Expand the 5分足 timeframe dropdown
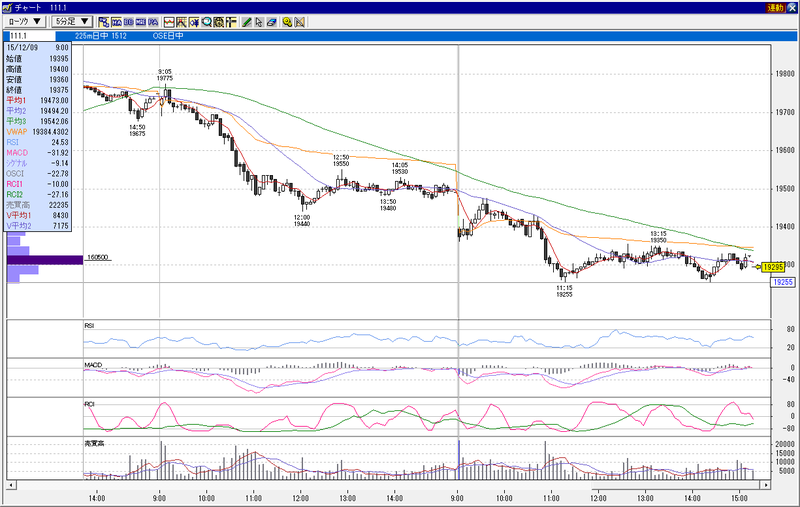 (x=72, y=22)
